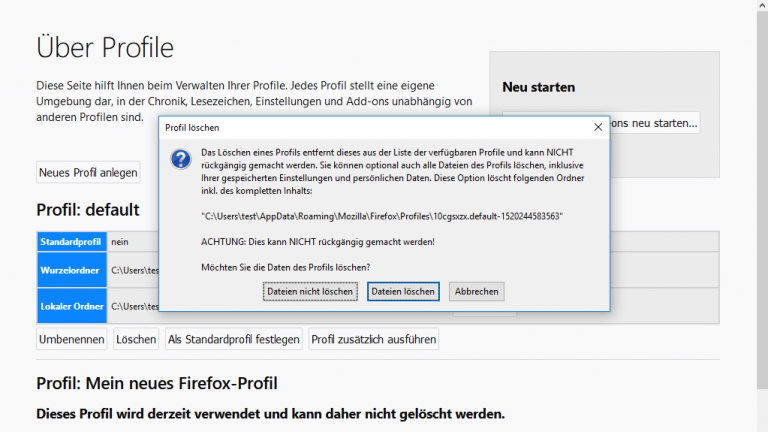This screenshot has height=432, width=768.
Task: Click Umbenennen under default profile
Action: (x=72, y=339)
